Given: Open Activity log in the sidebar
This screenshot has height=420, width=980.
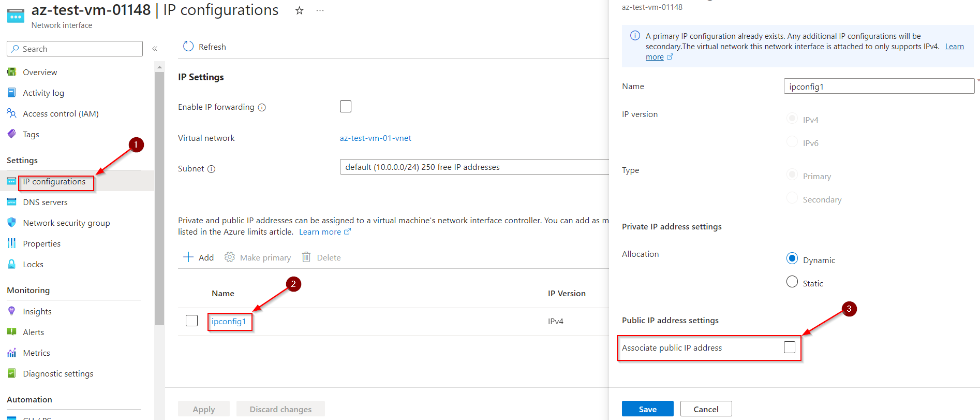Looking at the screenshot, I should coord(43,93).
